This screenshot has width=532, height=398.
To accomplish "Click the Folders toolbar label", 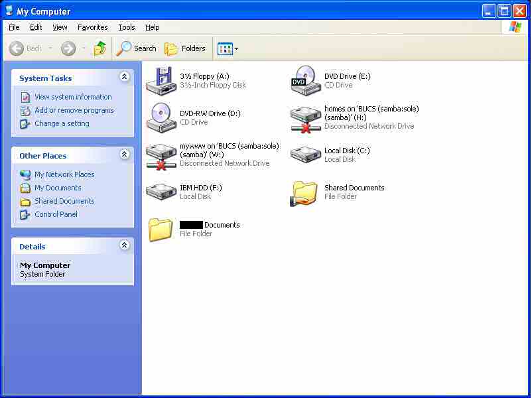I will [x=194, y=48].
